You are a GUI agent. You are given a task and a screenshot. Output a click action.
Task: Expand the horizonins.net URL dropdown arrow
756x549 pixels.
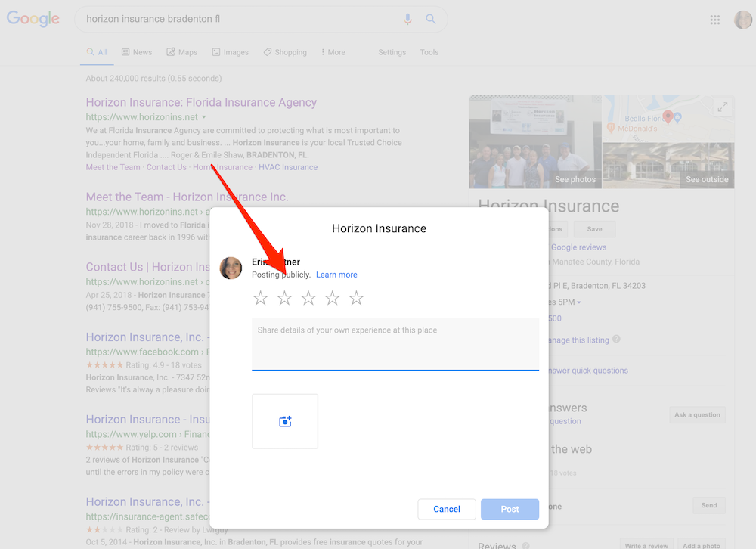(204, 117)
